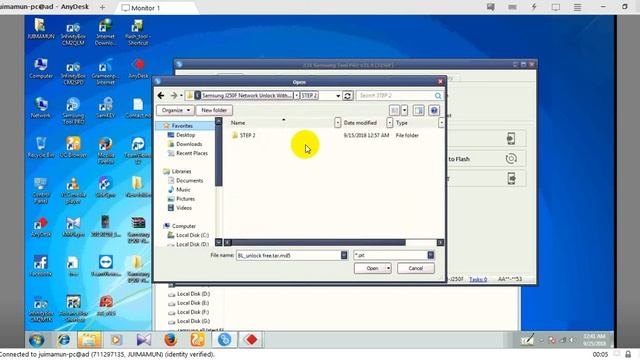This screenshot has width=640, height=360.
Task: Open the Name column filter dropdown
Action: [338, 122]
